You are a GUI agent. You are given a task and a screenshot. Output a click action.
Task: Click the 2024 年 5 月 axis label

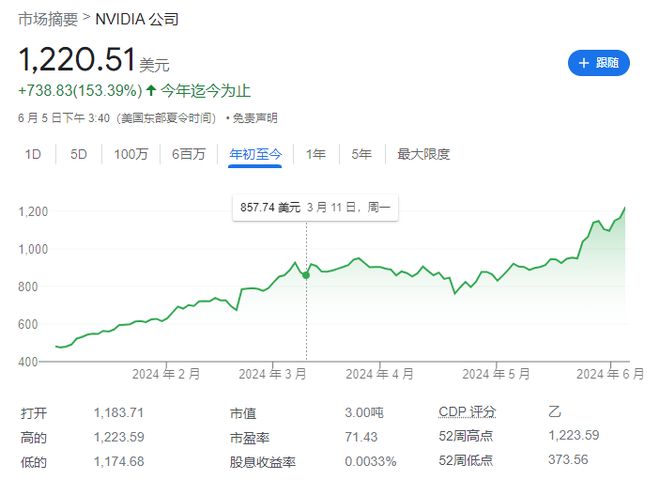click(x=496, y=374)
